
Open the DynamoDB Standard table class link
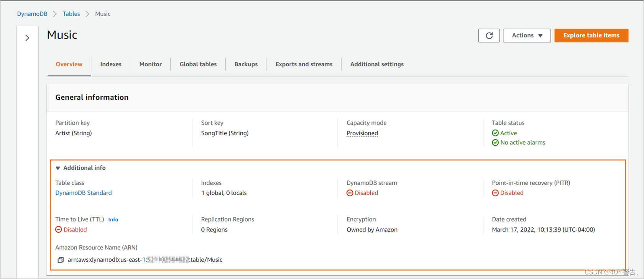click(x=84, y=193)
